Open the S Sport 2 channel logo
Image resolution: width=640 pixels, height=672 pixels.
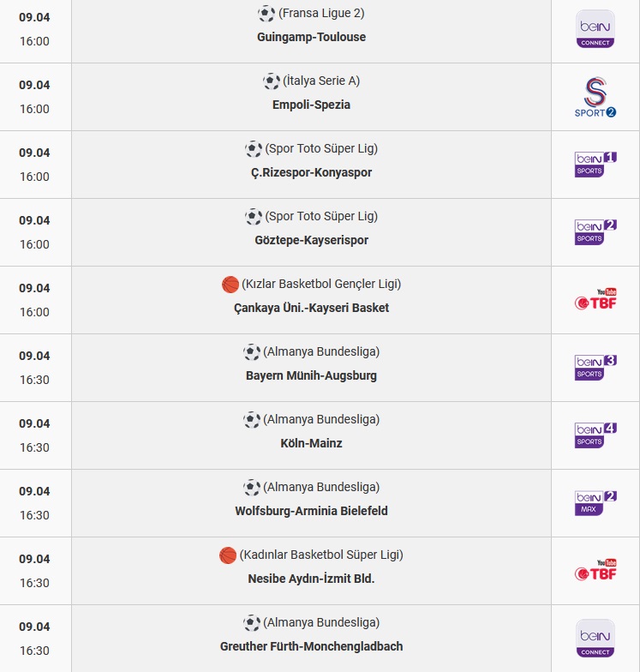pyautogui.click(x=595, y=97)
